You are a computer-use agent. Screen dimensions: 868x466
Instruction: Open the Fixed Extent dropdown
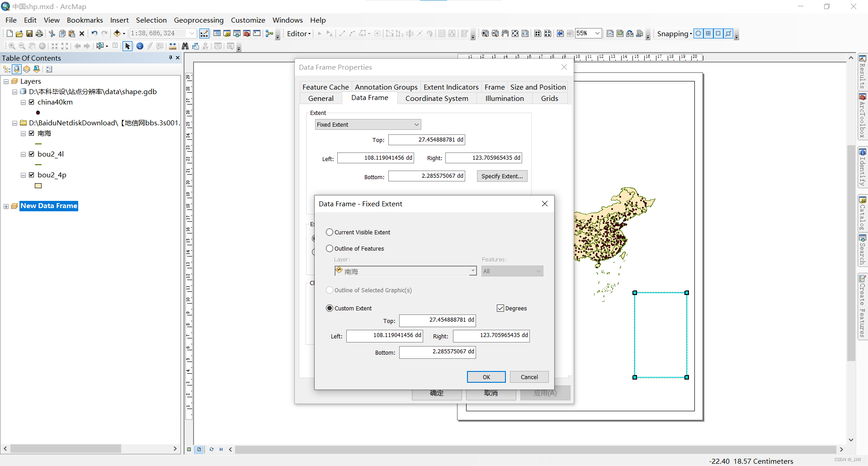[368, 124]
